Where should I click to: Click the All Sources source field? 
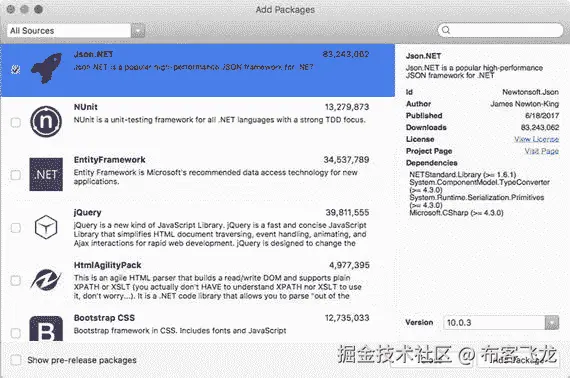(x=69, y=31)
